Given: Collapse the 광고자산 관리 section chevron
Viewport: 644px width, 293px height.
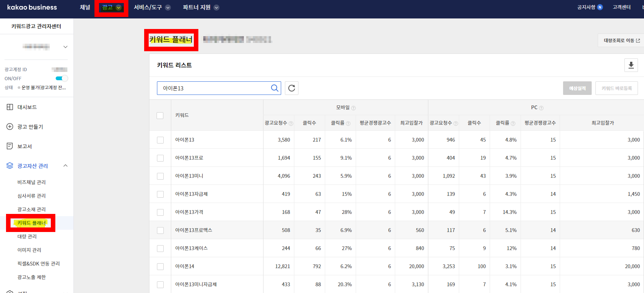Looking at the screenshot, I should point(65,166).
